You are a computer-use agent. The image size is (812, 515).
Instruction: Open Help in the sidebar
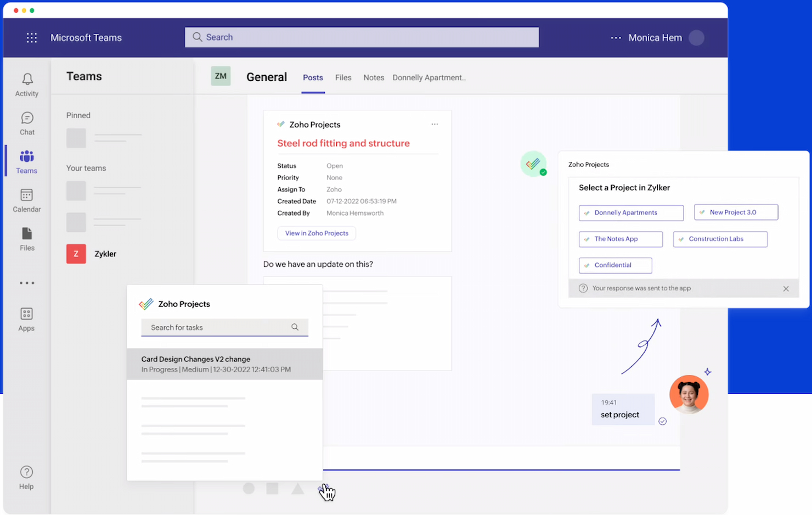point(26,478)
